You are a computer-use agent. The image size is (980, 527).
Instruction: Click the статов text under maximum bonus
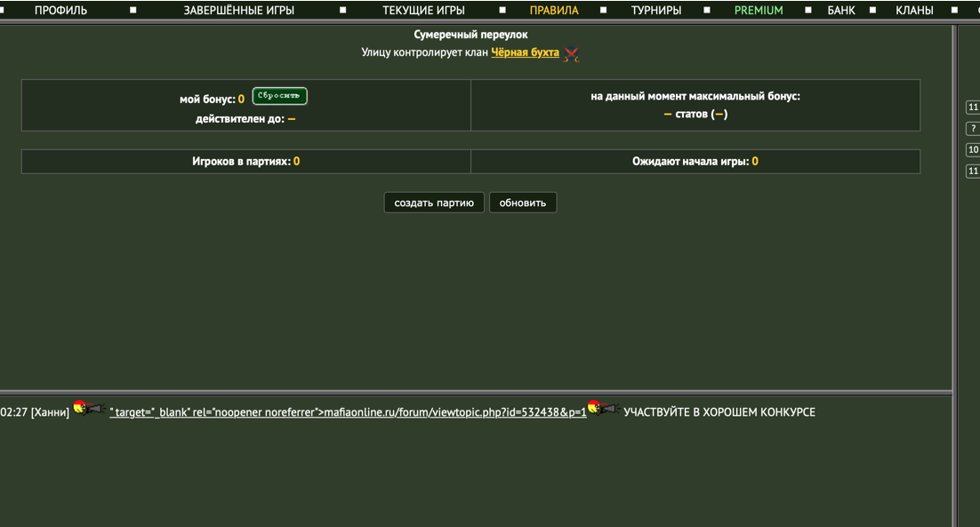coord(691,115)
